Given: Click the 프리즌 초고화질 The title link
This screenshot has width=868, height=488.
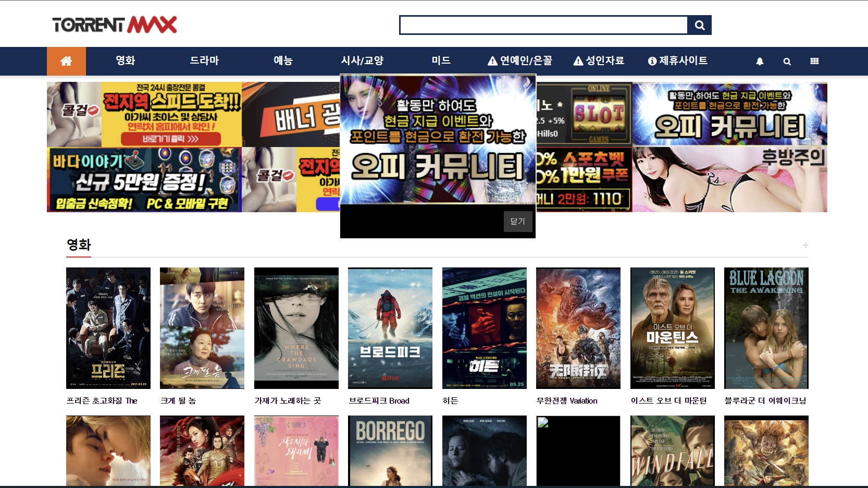Looking at the screenshot, I should [x=102, y=400].
